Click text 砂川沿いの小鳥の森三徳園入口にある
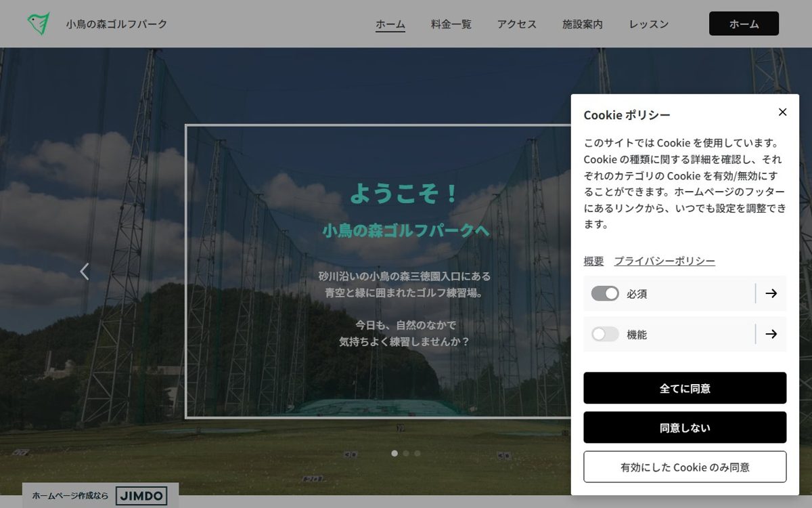This screenshot has height=508, width=812. pyautogui.click(x=405, y=276)
